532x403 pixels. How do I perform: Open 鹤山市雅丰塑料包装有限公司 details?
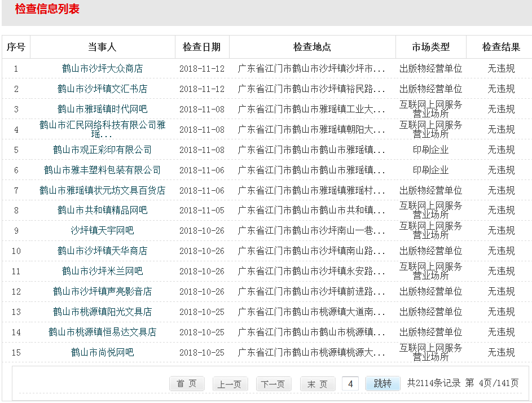(x=102, y=170)
